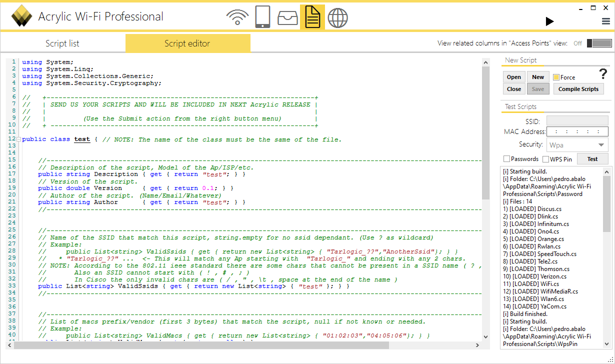Run the Test button
Screen dimensions: 615x364
[592, 159]
